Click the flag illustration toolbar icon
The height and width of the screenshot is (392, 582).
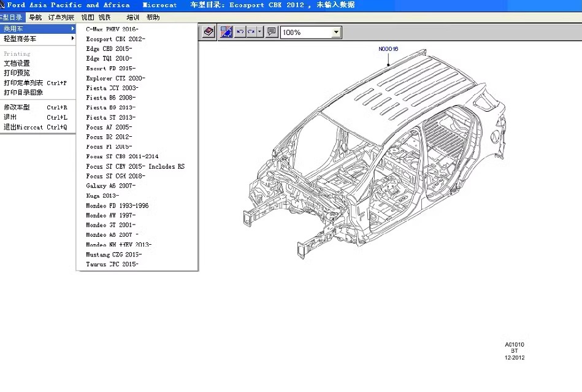[x=226, y=32]
